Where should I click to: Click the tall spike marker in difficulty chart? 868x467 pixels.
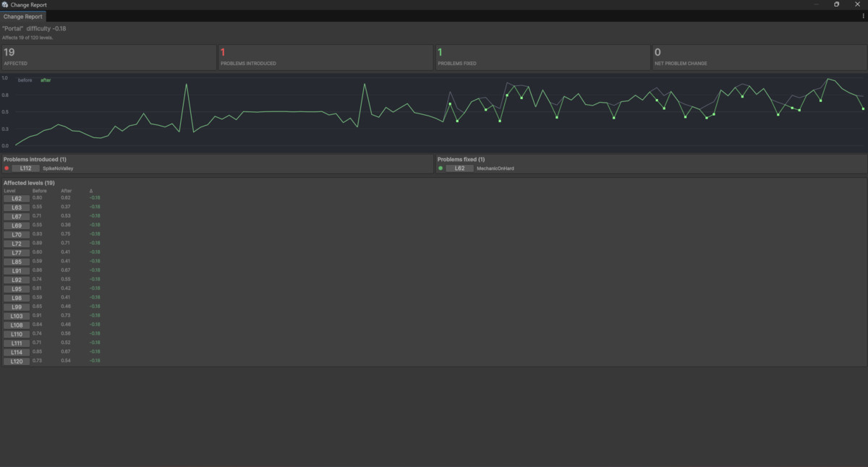pos(187,85)
